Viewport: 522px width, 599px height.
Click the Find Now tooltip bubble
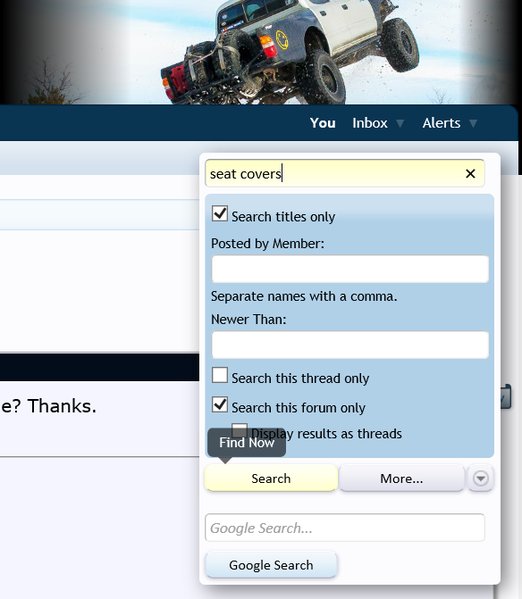(247, 443)
